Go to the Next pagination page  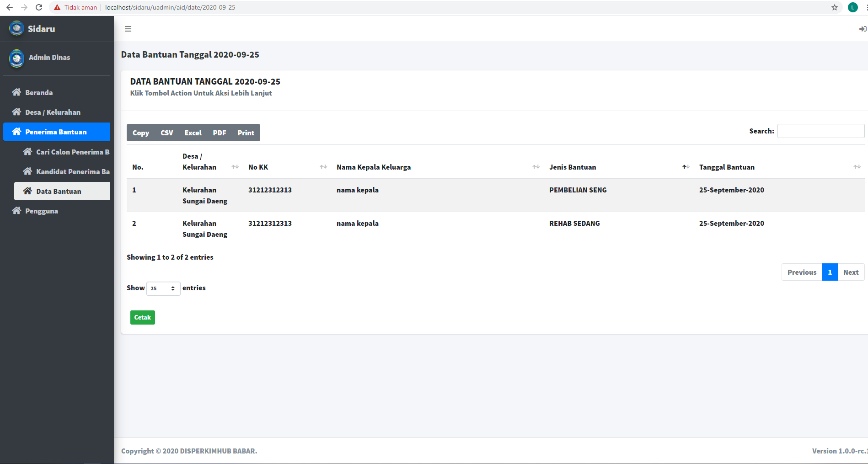pos(851,272)
